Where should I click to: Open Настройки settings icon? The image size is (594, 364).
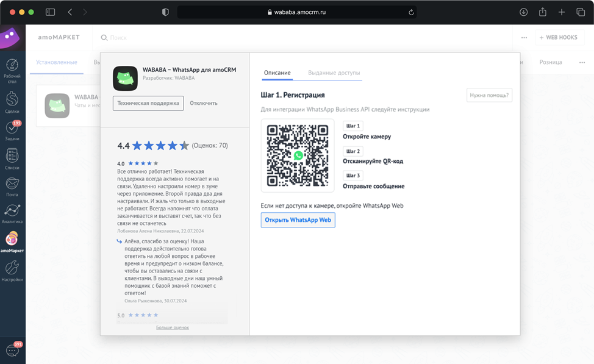coord(12,271)
